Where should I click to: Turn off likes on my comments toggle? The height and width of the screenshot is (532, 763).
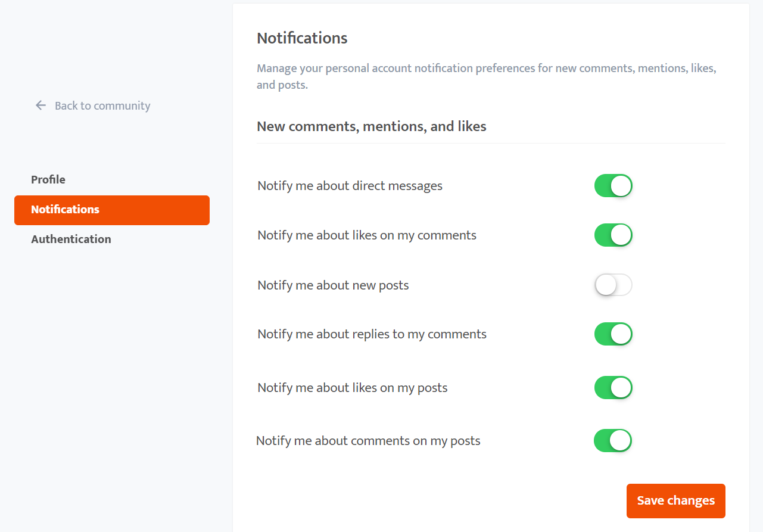[613, 235]
